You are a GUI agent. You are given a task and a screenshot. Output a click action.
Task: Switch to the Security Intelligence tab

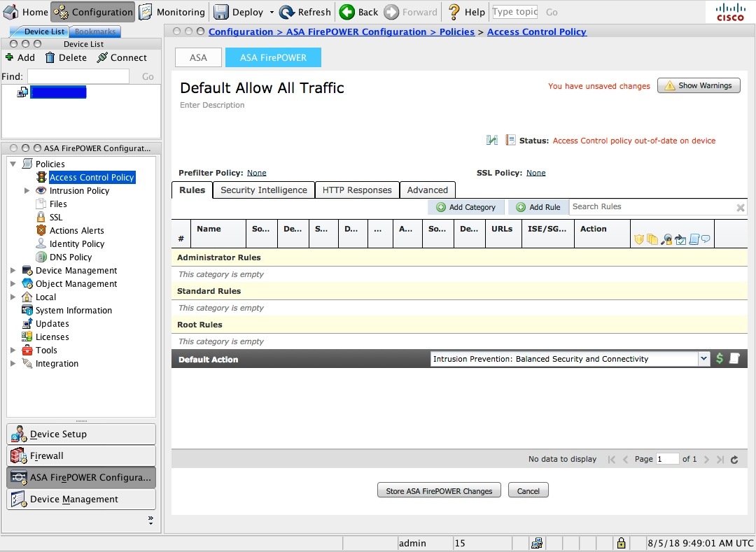263,190
